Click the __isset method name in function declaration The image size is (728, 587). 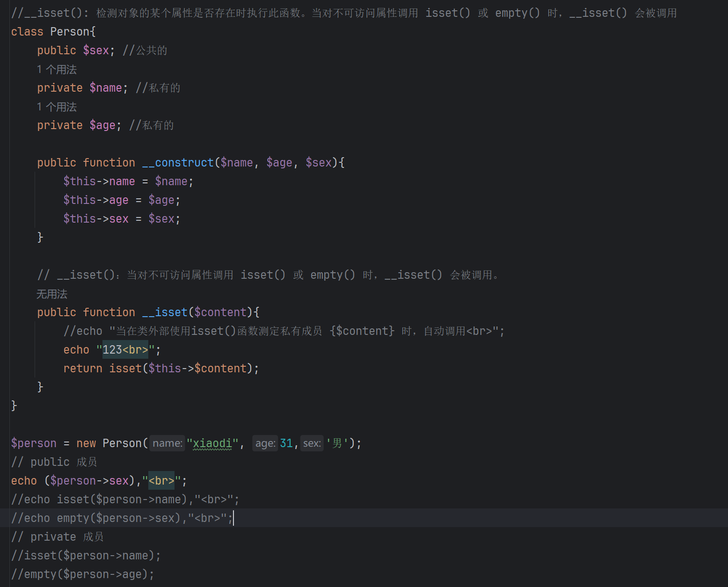[165, 312]
